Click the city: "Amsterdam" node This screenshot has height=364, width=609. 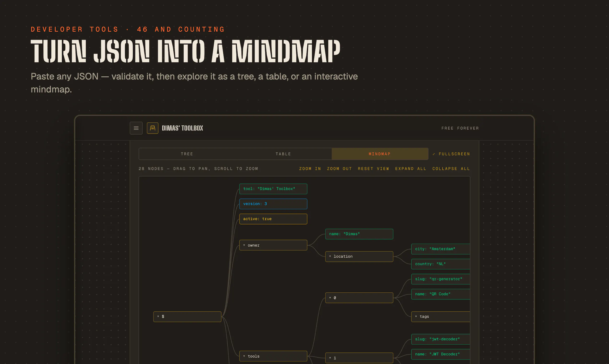tap(440, 249)
